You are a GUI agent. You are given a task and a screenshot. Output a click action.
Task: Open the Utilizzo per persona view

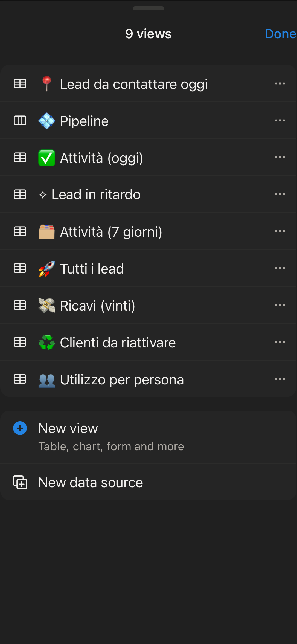pyautogui.click(x=122, y=380)
